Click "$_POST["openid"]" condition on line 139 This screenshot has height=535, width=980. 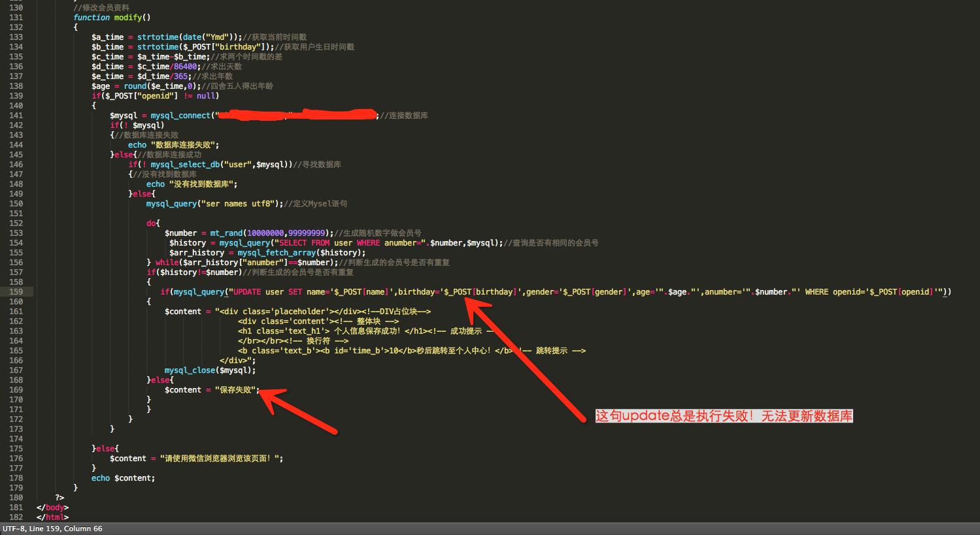(140, 96)
